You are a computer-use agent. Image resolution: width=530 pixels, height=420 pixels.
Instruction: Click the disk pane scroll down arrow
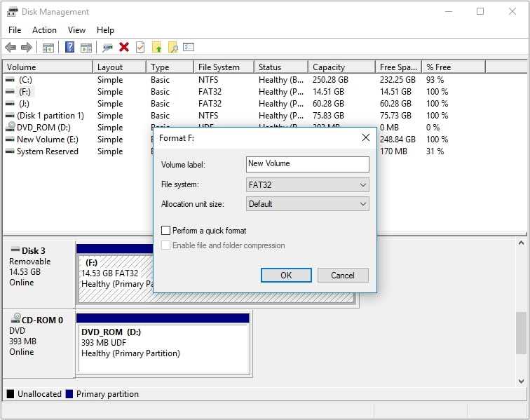tap(521, 381)
